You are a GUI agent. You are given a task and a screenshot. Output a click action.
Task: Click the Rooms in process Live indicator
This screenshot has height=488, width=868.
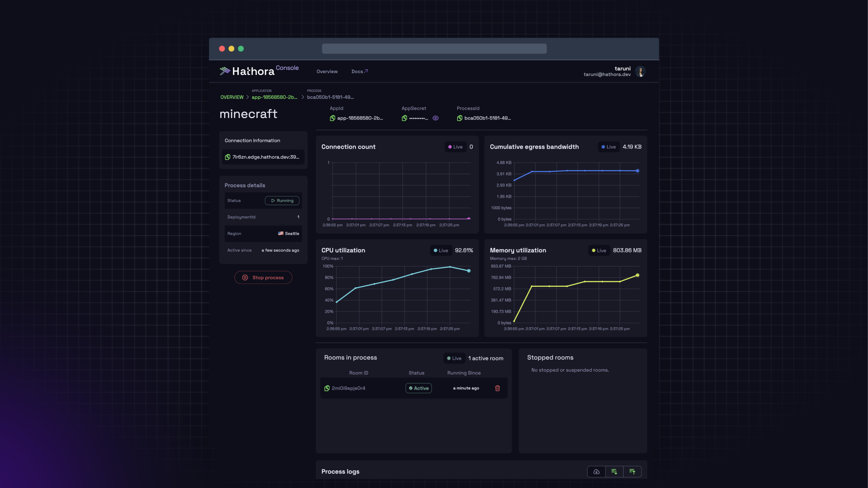[454, 358]
